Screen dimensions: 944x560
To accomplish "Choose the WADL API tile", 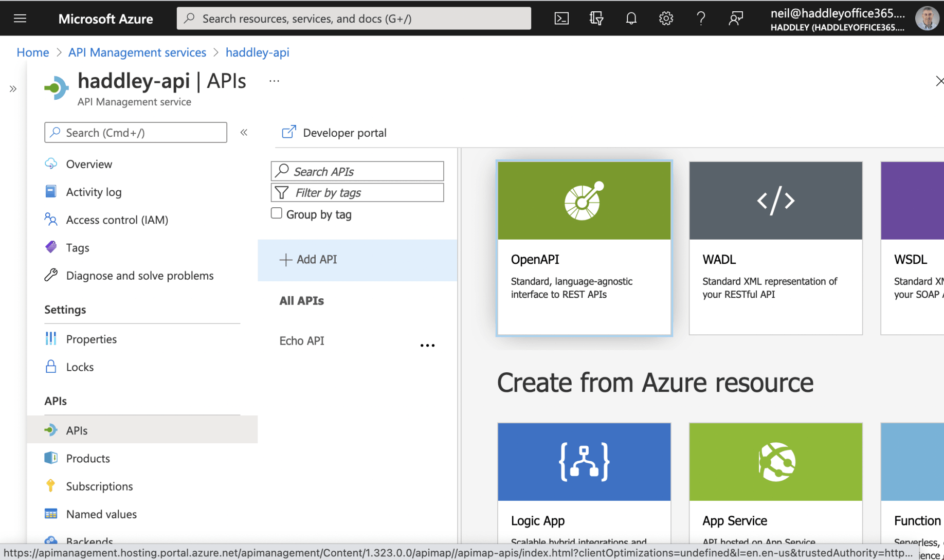I will point(775,248).
